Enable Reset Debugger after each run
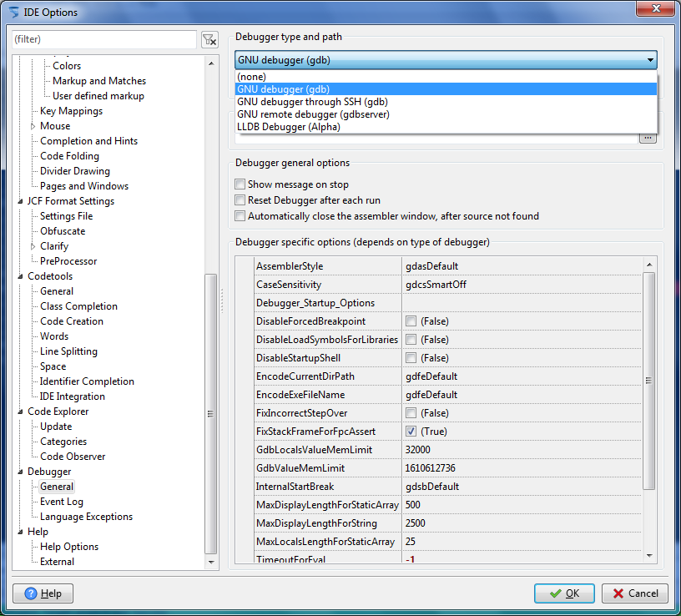 (x=240, y=199)
